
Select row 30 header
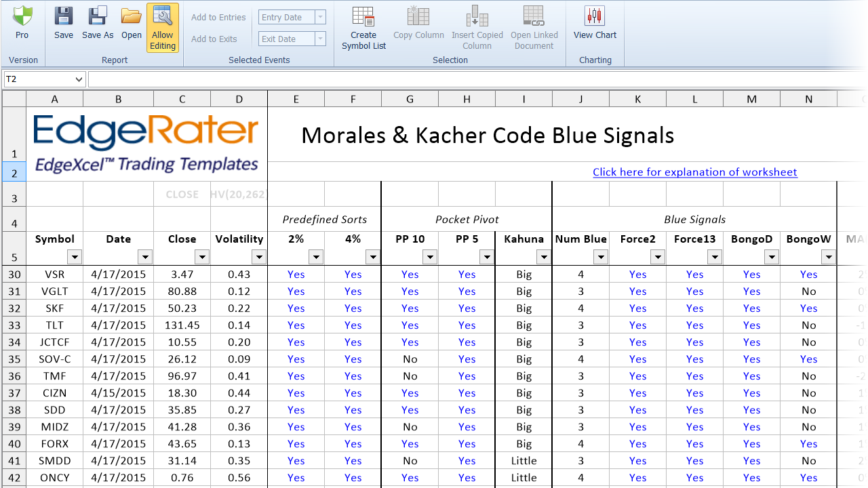click(x=14, y=274)
